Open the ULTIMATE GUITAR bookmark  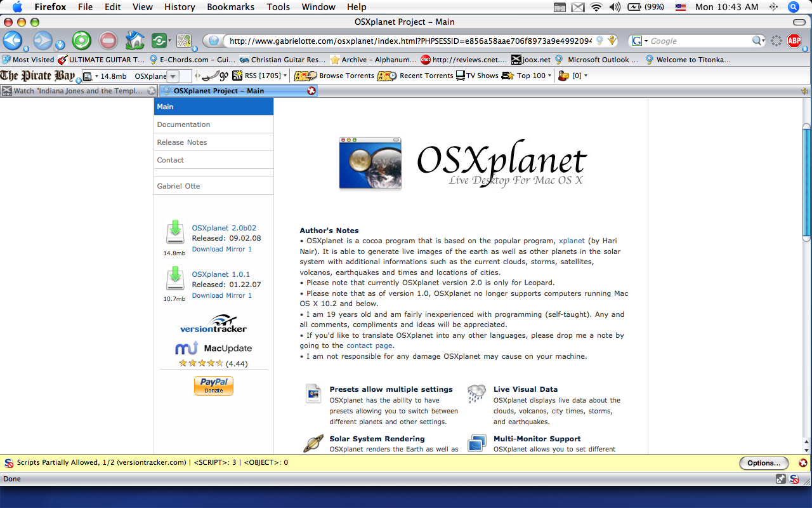pyautogui.click(x=101, y=60)
